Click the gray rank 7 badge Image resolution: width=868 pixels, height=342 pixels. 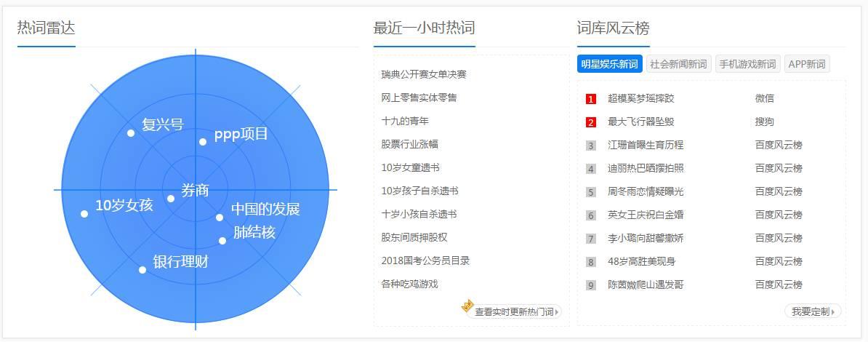590,239
